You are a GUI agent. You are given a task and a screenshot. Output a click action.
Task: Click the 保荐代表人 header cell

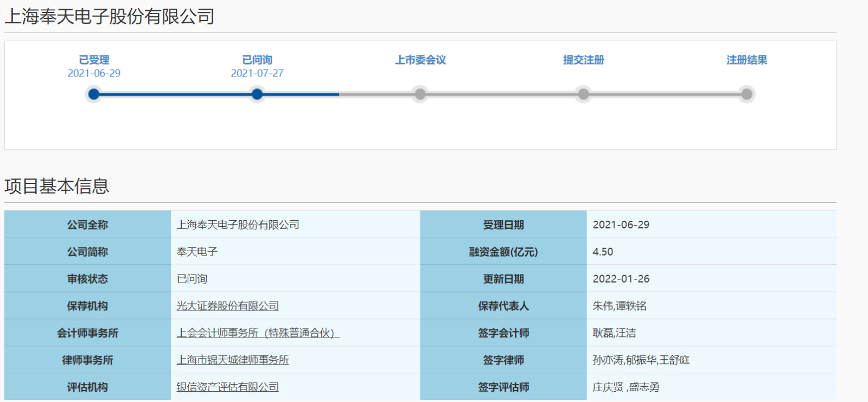pyautogui.click(x=503, y=306)
